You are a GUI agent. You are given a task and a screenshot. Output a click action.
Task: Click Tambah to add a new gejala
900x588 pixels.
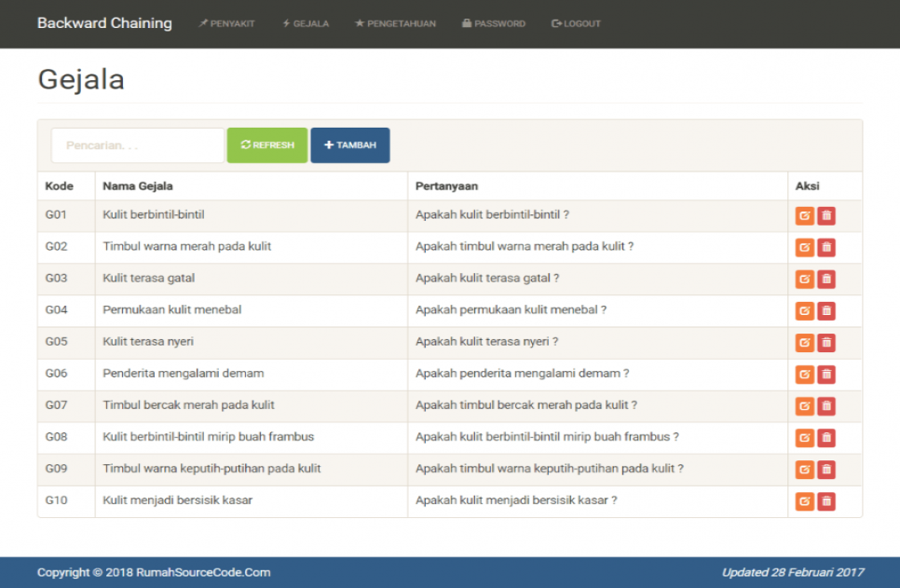tap(350, 144)
